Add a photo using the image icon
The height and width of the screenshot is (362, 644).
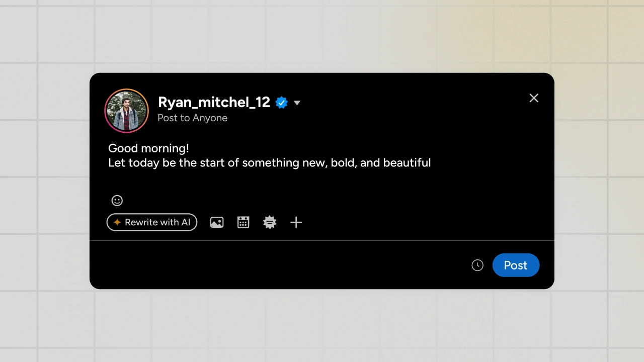point(217,222)
